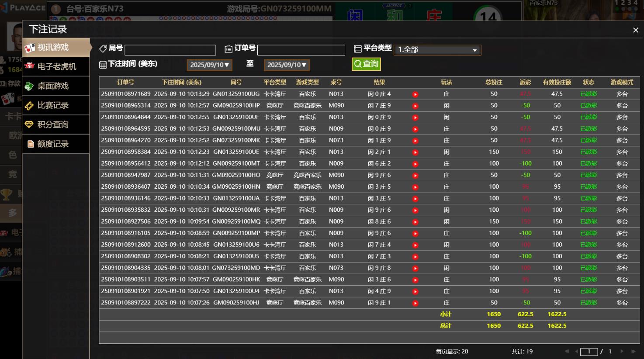Open the start date picker

[209, 65]
